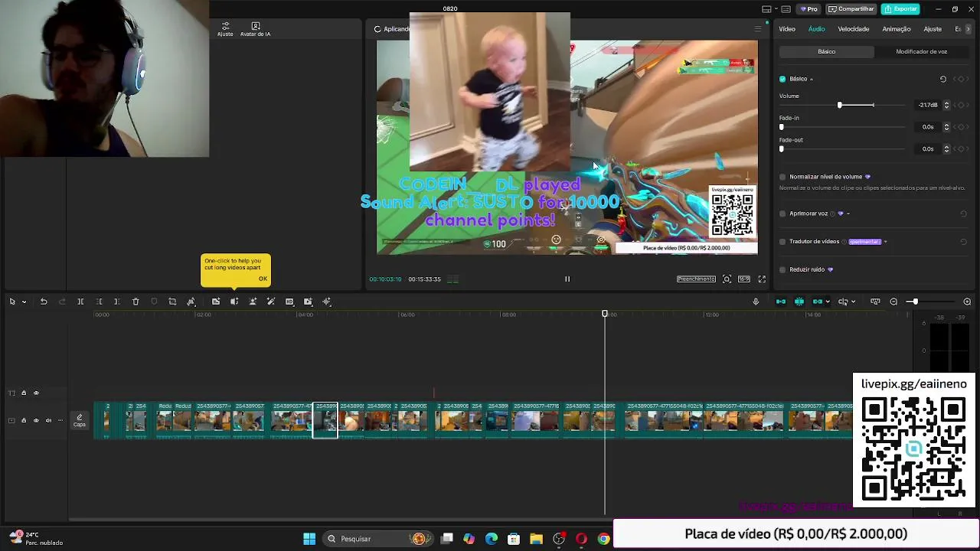Click the Split clip tool icon
Screen dimensions: 980x551
(x=80, y=302)
